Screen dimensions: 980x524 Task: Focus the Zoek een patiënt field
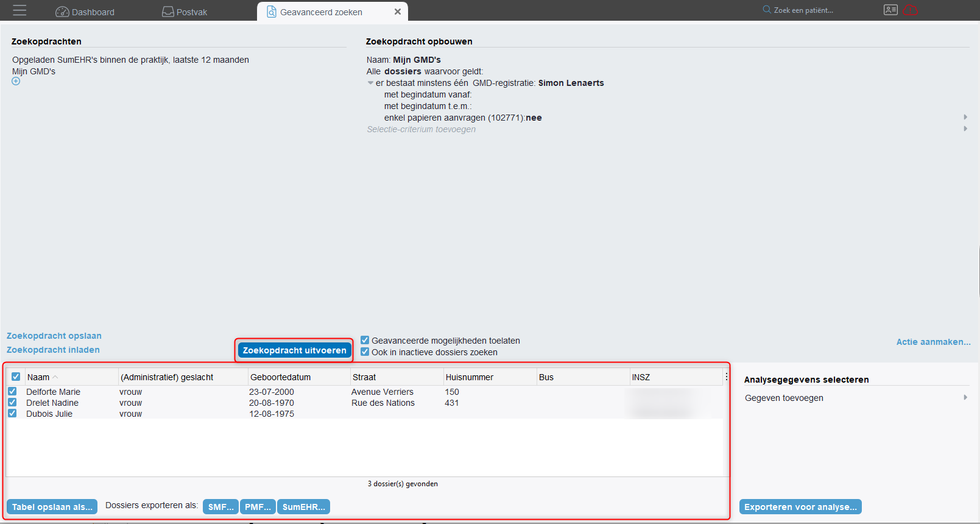click(803, 10)
